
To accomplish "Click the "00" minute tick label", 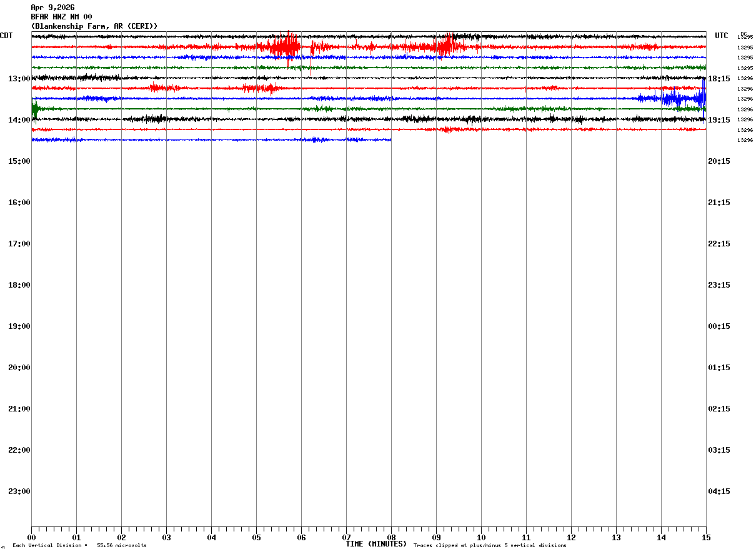I will pos(31,538).
